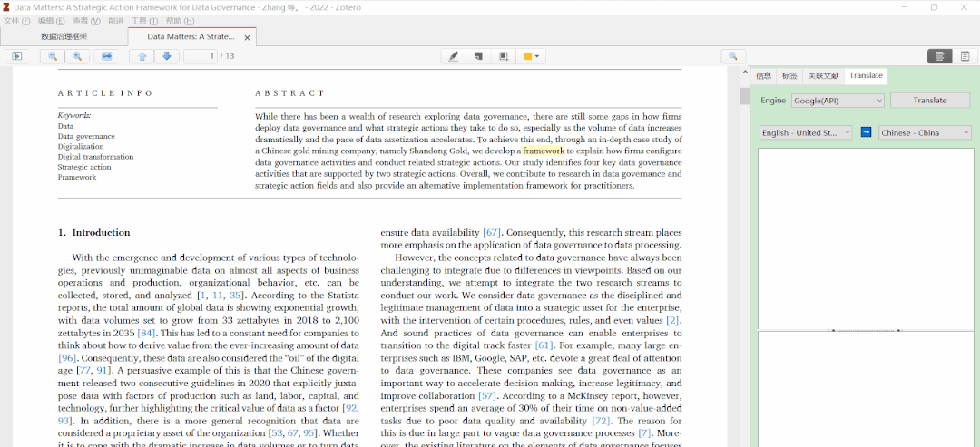Click the ARTICLE INFO heading
This screenshot has height=447, width=980.
[105, 93]
